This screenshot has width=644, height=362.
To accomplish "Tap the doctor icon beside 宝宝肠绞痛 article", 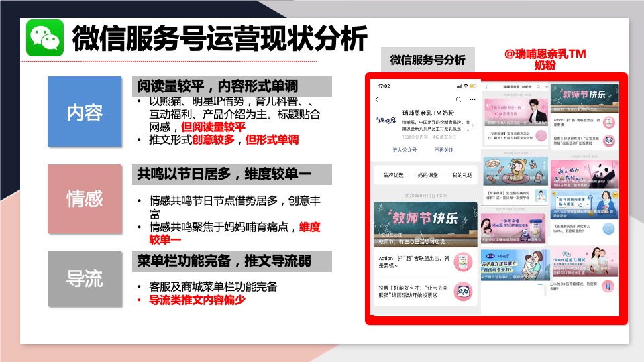I will click(541, 195).
